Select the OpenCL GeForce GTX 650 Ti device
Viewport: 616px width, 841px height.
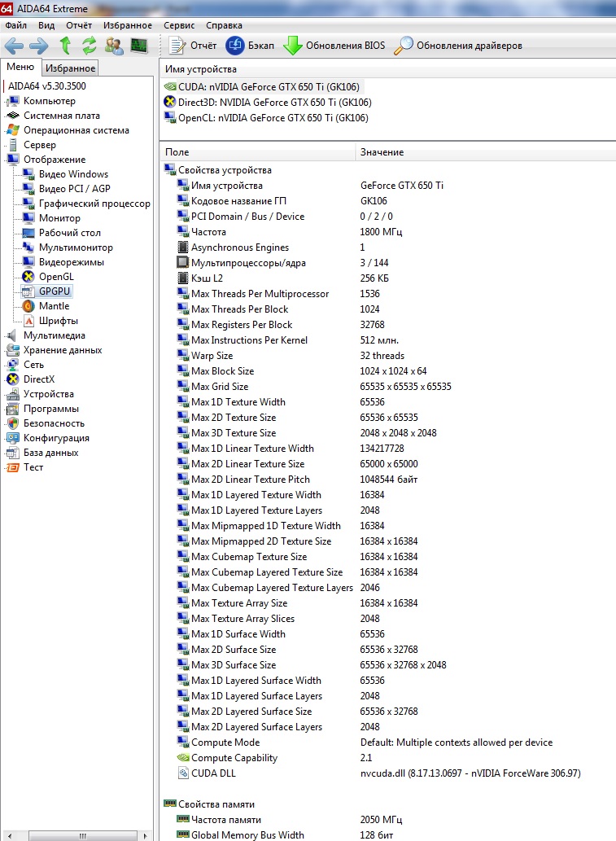pos(273,118)
